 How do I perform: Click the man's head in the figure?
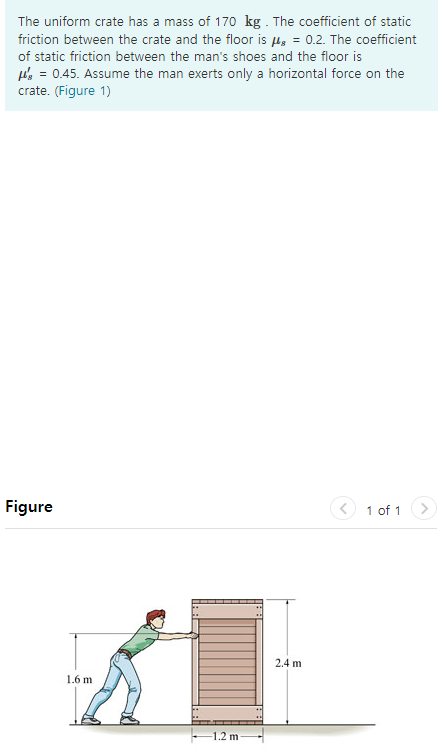pos(156,618)
